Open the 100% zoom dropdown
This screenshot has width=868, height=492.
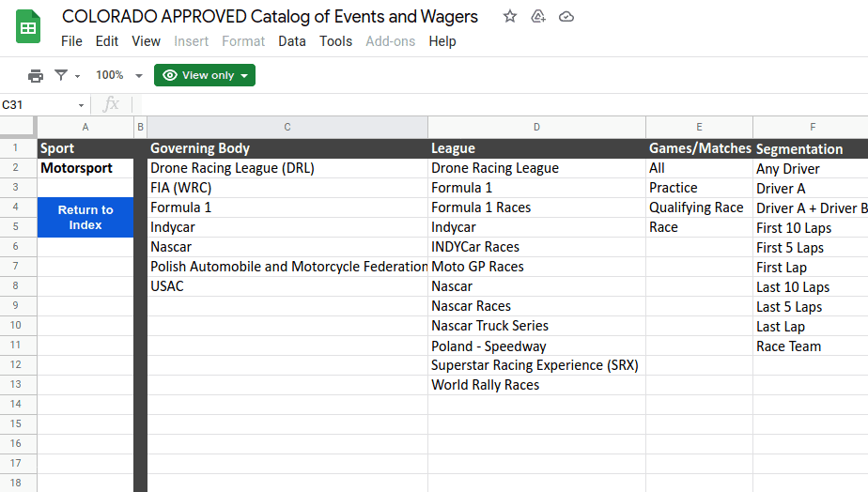(x=118, y=75)
